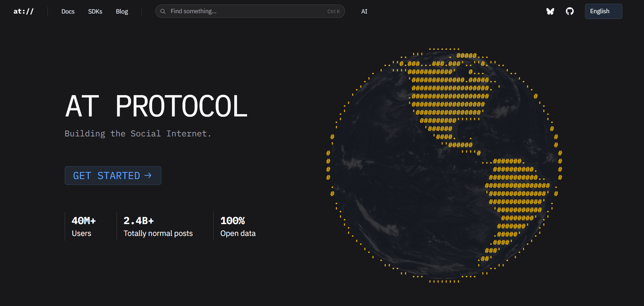Click the South America ASCII landmass on the globe
The width and height of the screenshot is (644, 306).
[x=515, y=193]
